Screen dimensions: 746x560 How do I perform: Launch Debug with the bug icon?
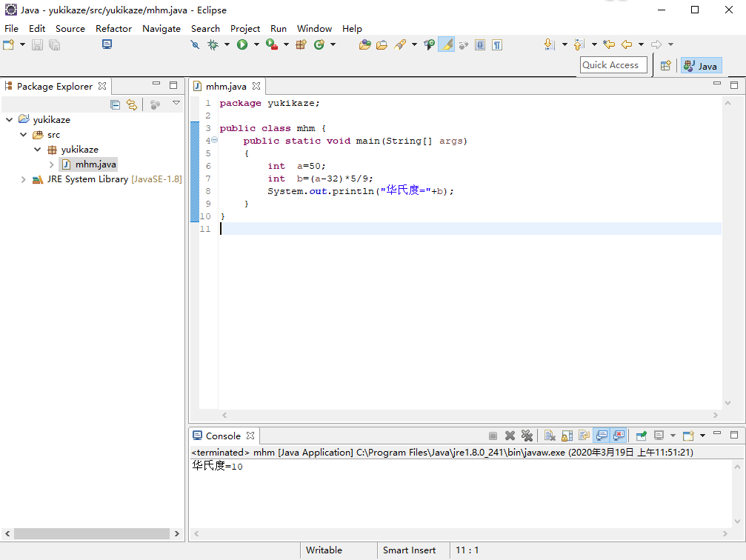coord(213,44)
